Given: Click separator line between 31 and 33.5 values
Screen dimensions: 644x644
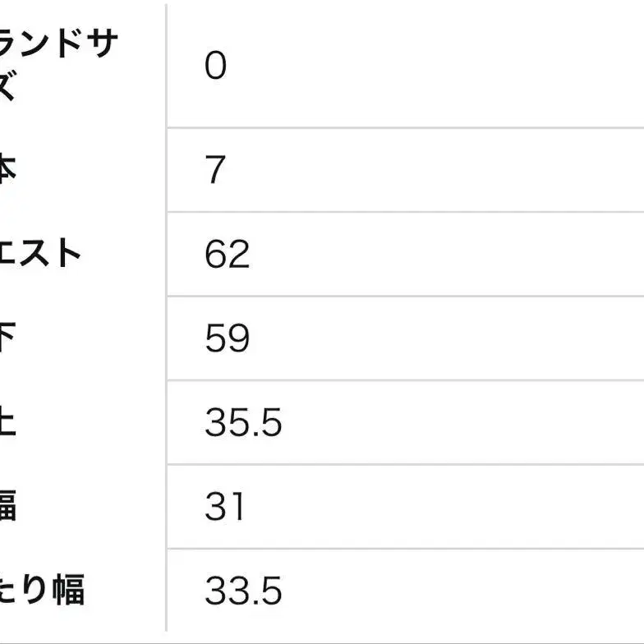Looking at the screenshot, I should coord(402,549).
